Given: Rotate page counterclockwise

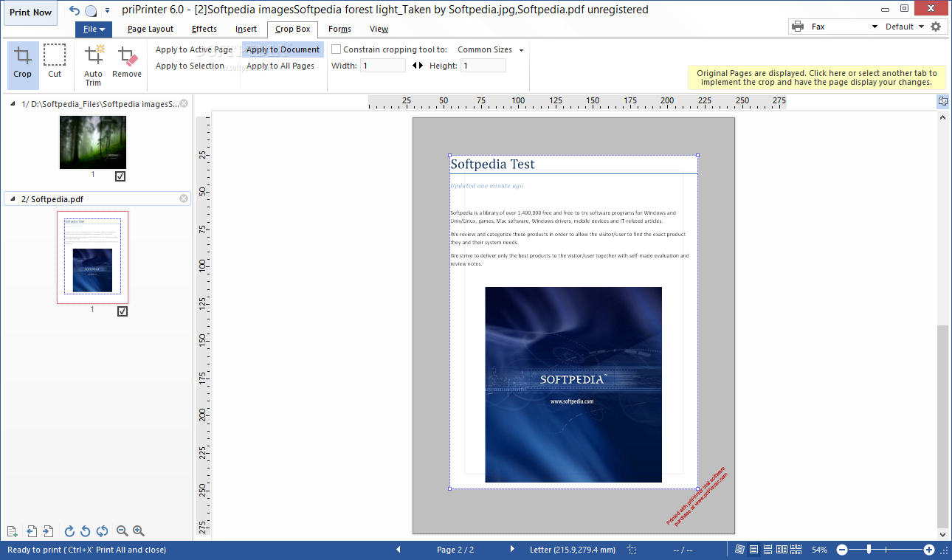Looking at the screenshot, I should tap(86, 531).
